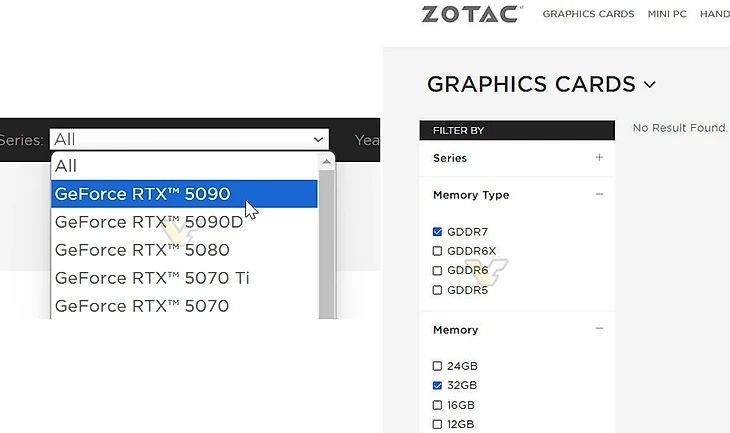Expand the Series filter plus icon
The width and height of the screenshot is (730, 433).
click(599, 158)
